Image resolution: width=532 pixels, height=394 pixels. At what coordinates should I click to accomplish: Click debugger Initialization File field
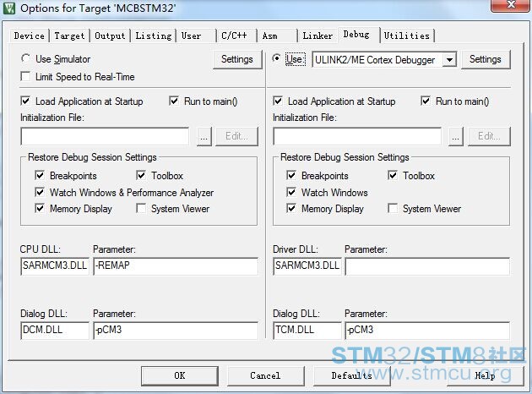pyautogui.click(x=357, y=136)
